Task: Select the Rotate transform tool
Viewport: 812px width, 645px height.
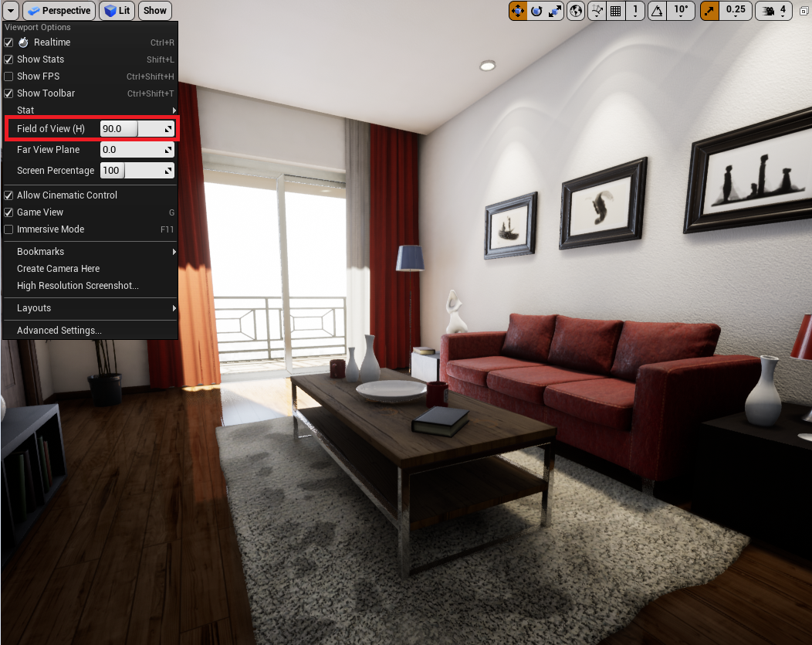Action: [536, 11]
